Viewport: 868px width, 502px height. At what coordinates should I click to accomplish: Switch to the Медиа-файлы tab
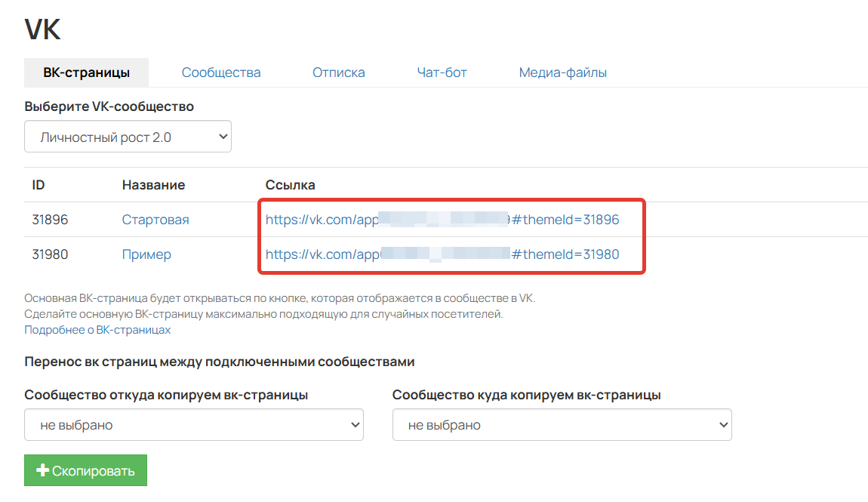click(x=563, y=72)
